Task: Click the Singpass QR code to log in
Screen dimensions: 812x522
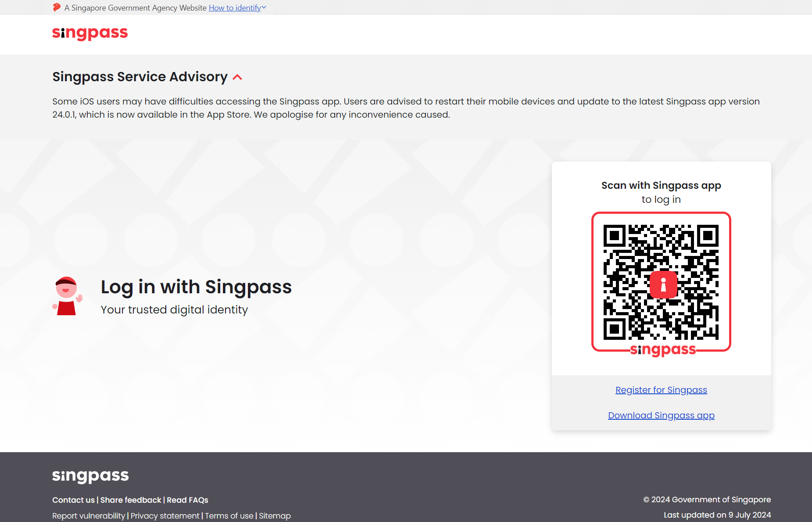Action: click(661, 282)
